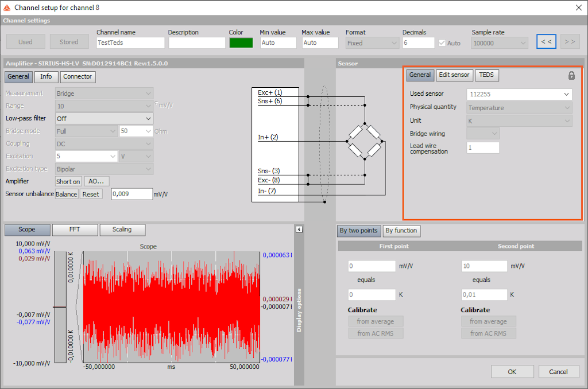Click the second point mV/V field
588x389 pixels.
[x=484, y=266]
